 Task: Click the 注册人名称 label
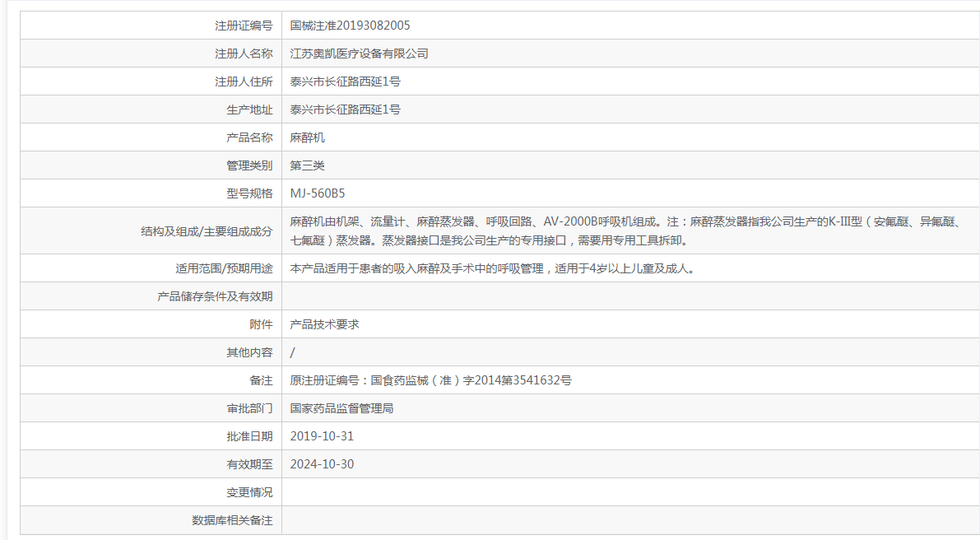244,54
